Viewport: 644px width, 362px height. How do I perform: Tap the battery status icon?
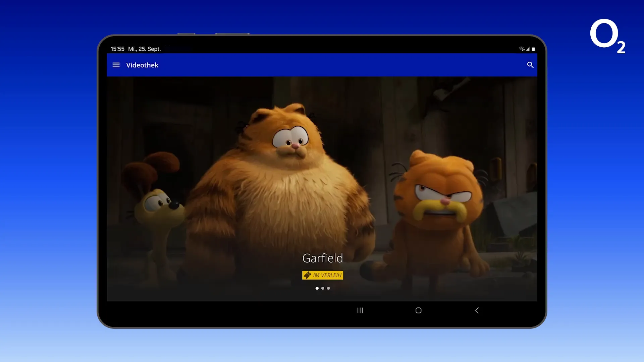[x=533, y=49]
